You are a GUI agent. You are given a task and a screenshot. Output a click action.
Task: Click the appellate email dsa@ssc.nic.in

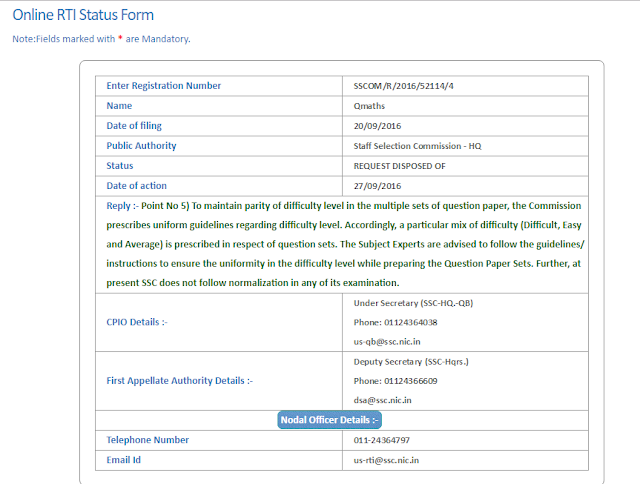(x=382, y=400)
